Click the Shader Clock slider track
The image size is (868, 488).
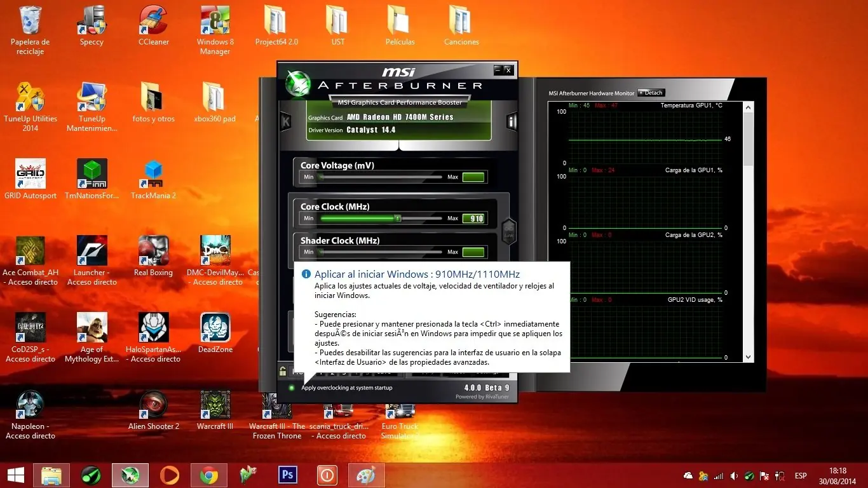pyautogui.click(x=380, y=252)
